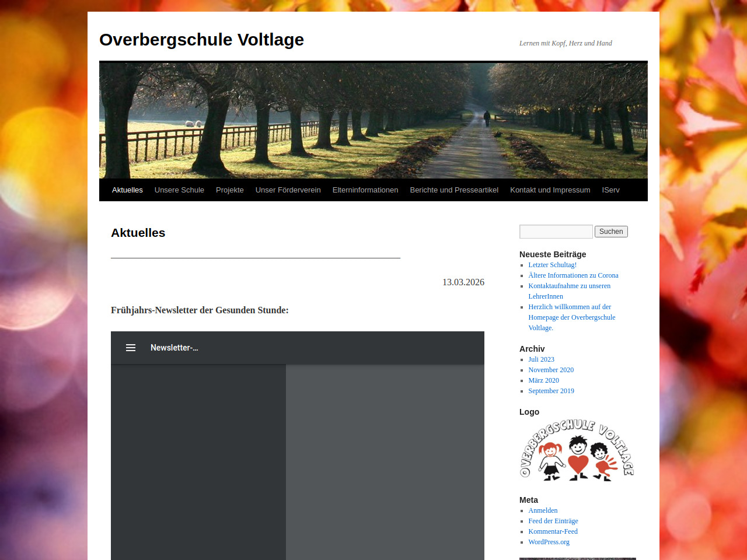Image resolution: width=747 pixels, height=560 pixels.
Task: Click the IServ navigation link
Action: pyautogui.click(x=610, y=190)
